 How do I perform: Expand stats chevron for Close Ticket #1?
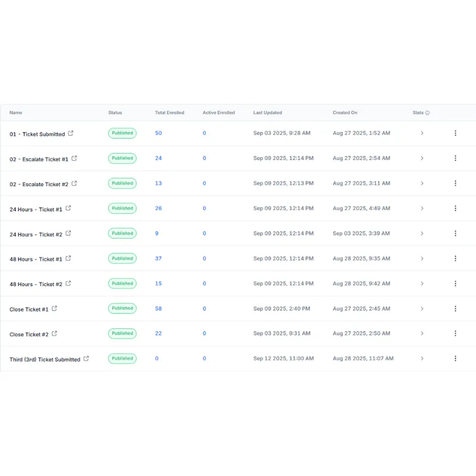(422, 308)
